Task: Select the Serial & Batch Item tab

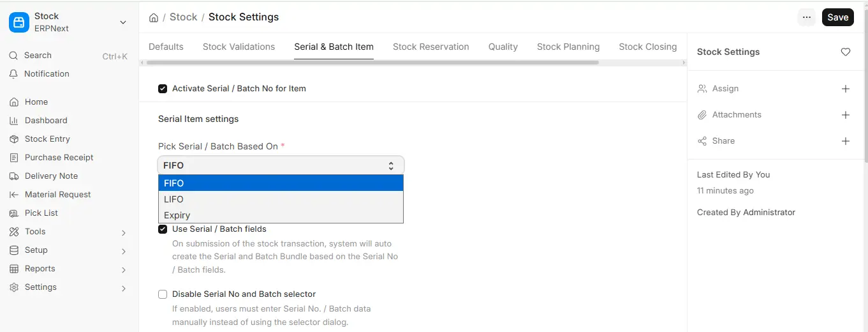Action: click(x=334, y=47)
